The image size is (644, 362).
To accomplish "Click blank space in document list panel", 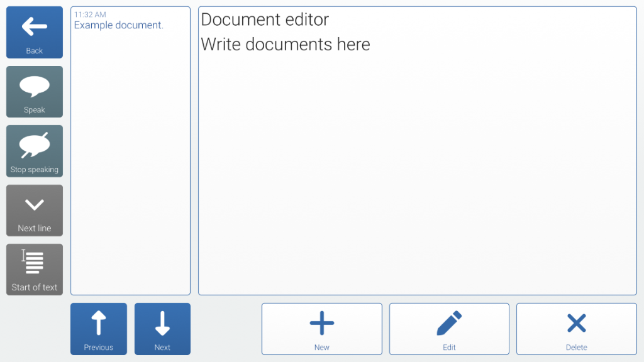I will point(130,164).
